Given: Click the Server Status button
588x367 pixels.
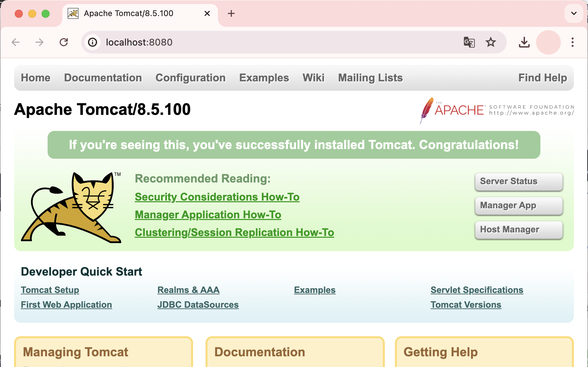Looking at the screenshot, I should [x=519, y=181].
